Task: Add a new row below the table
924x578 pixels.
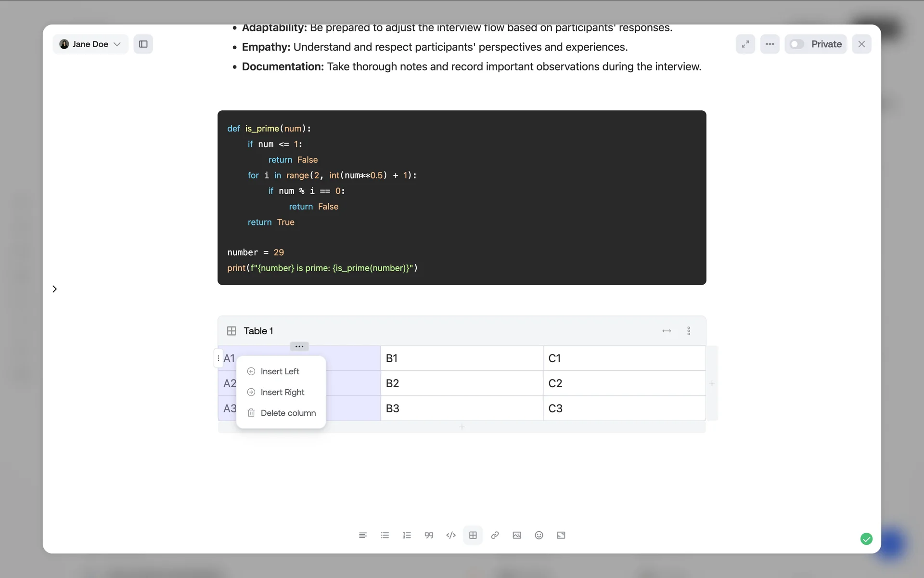Action: coord(462,427)
